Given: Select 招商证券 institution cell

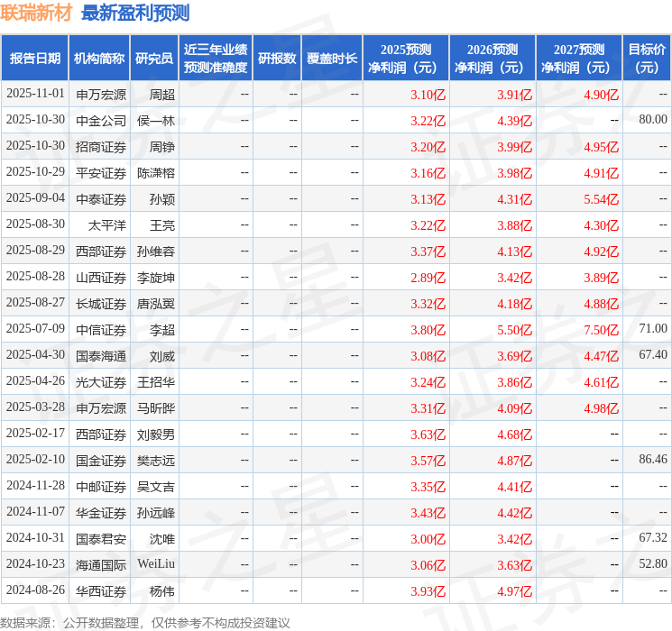Looking at the screenshot, I should click(101, 147).
